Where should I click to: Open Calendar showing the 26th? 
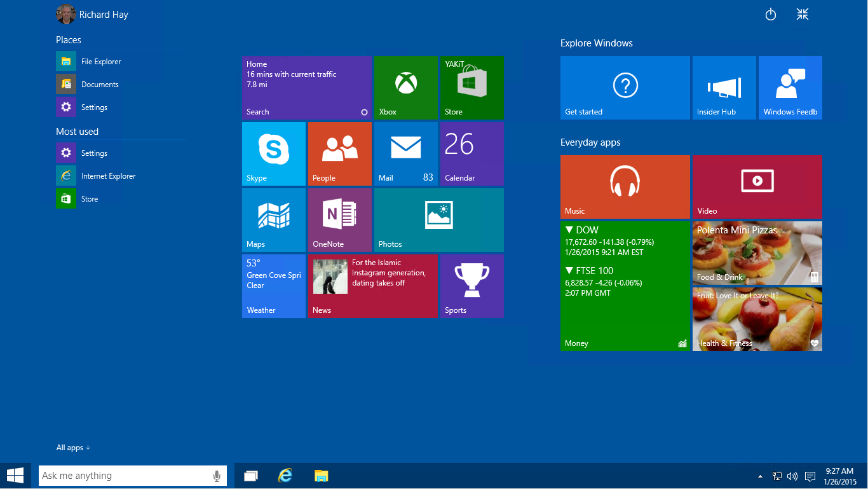pos(472,153)
